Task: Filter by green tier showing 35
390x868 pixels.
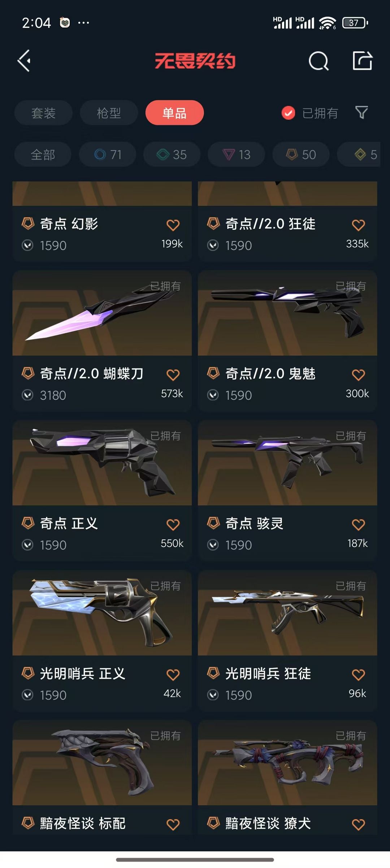Action: click(172, 154)
